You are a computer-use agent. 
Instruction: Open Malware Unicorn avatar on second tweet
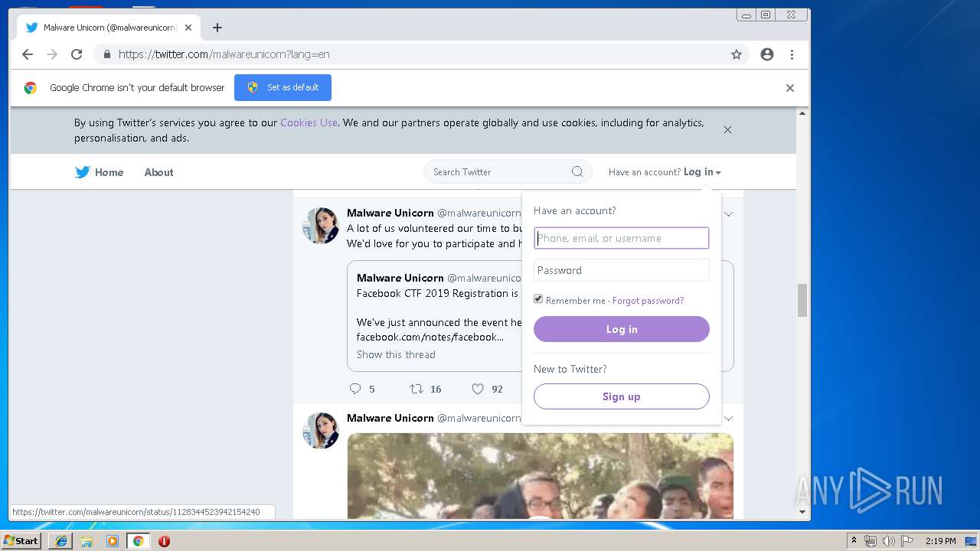[321, 430]
